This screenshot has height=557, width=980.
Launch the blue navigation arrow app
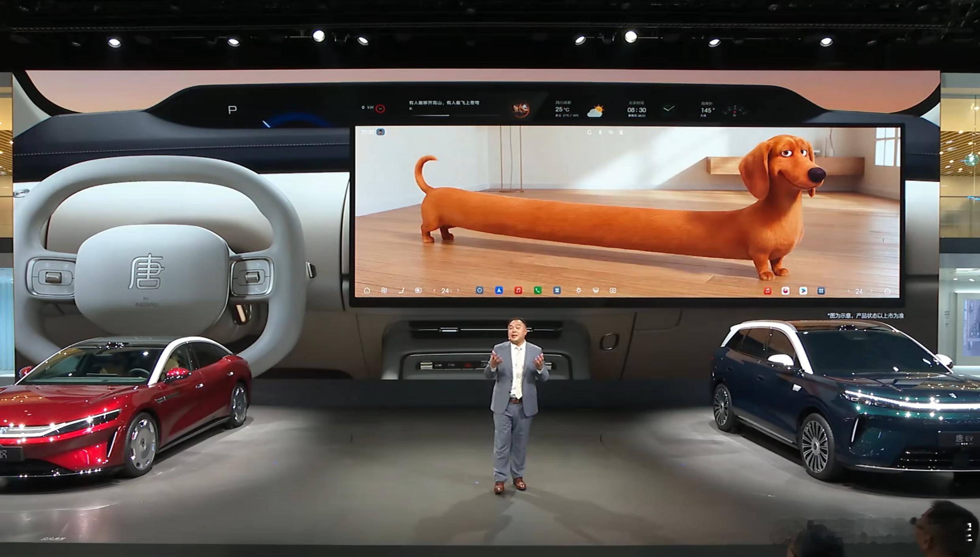[x=499, y=290]
